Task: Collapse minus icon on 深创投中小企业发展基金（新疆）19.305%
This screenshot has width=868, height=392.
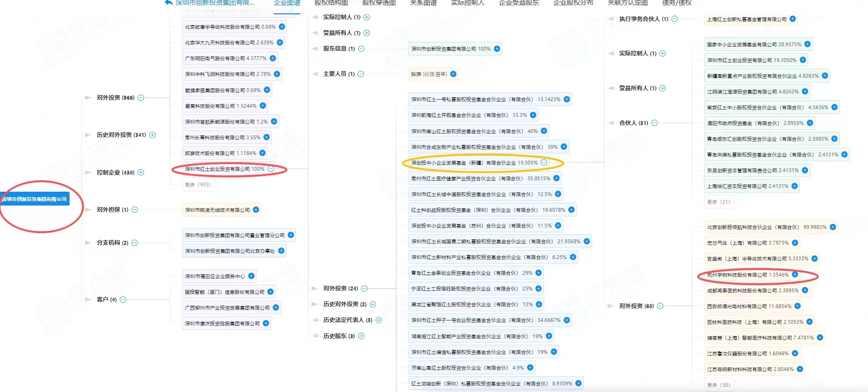Action: (x=544, y=163)
